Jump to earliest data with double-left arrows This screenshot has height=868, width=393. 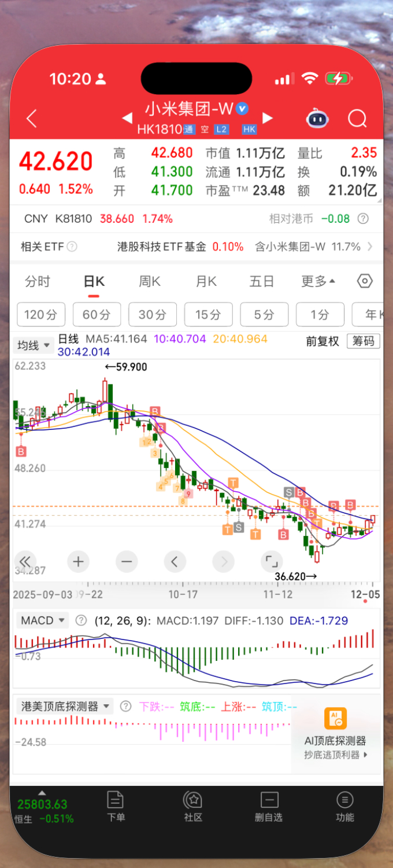point(25,561)
